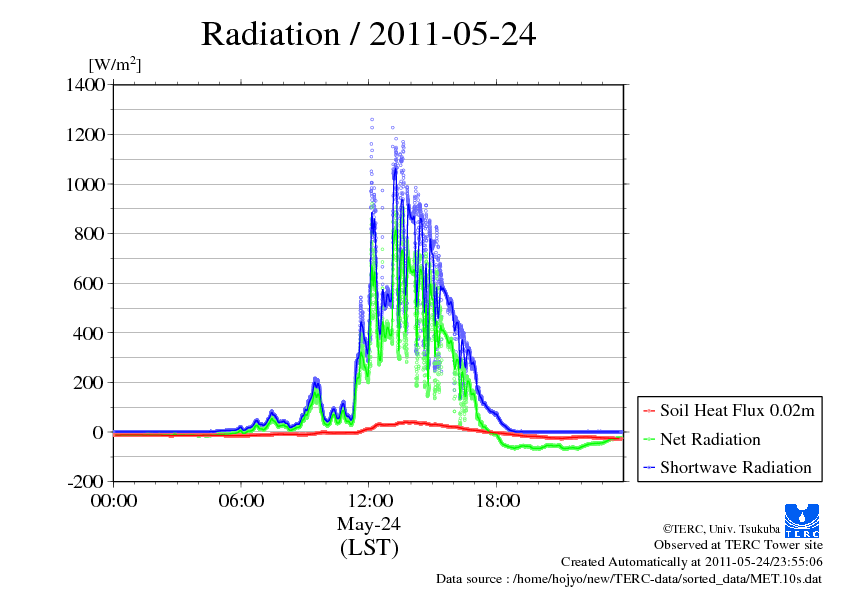Click the x-axis label '12:00'
Image resolution: width=842 pixels, height=595 pixels.
(x=369, y=501)
